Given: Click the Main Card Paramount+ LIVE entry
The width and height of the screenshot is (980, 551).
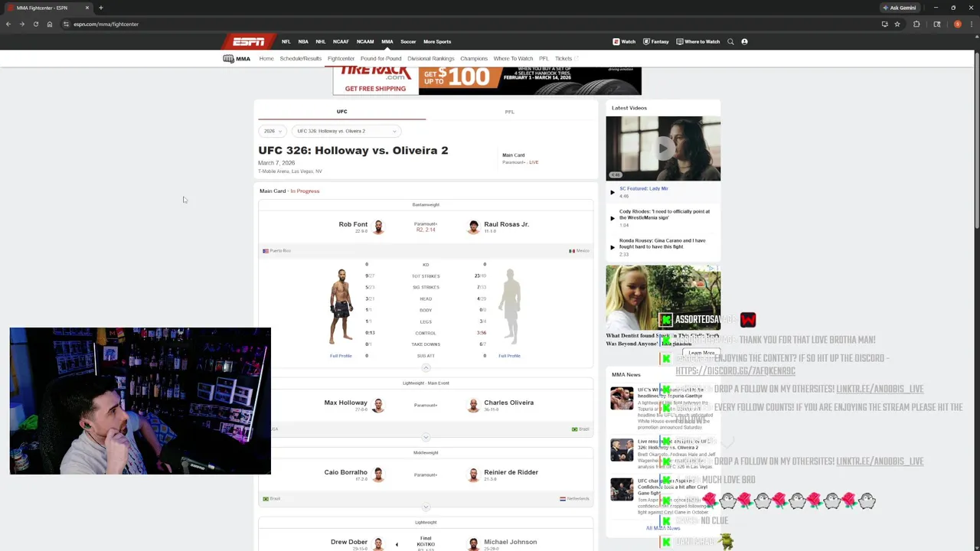Looking at the screenshot, I should coord(520,158).
